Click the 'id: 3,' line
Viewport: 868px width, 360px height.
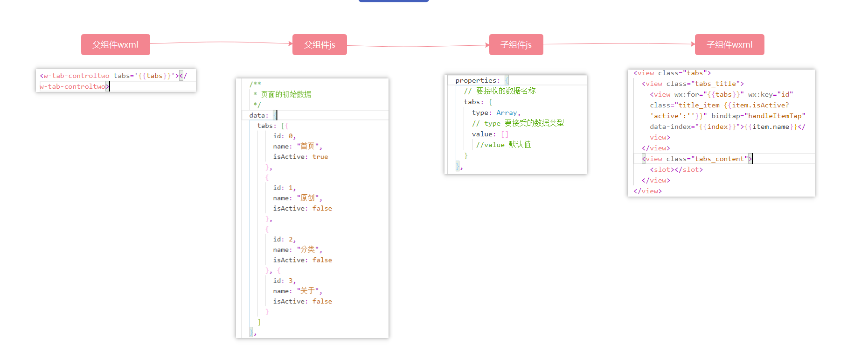point(285,281)
